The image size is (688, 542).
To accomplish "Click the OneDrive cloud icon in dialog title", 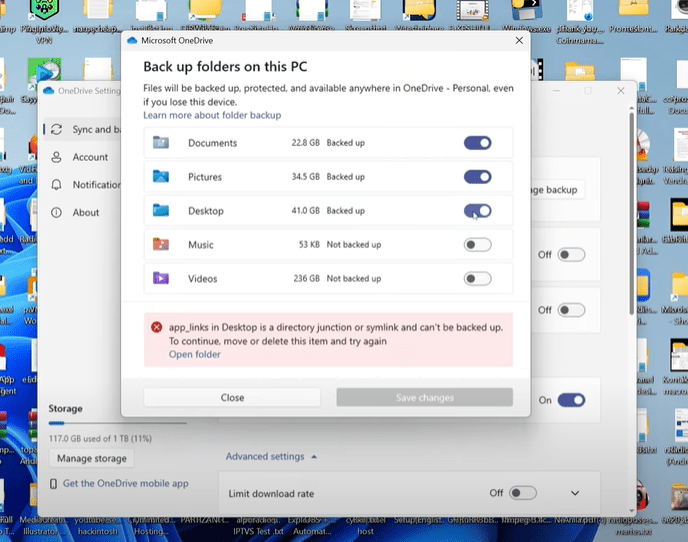I will [132, 41].
